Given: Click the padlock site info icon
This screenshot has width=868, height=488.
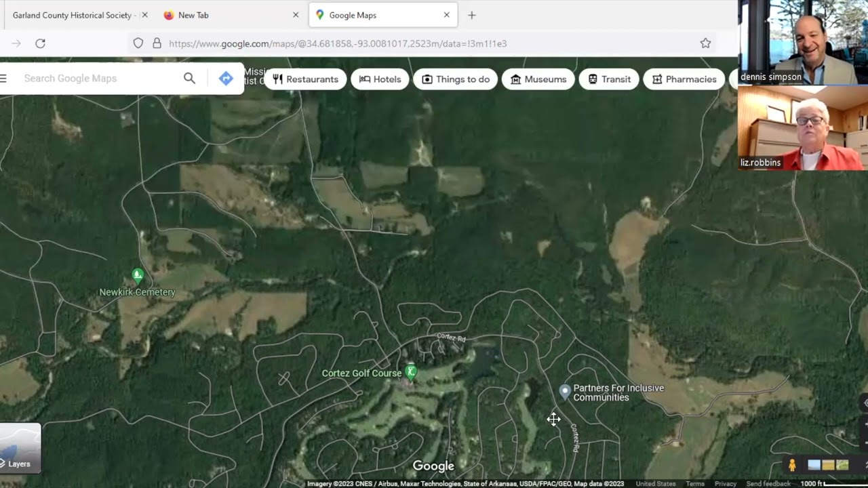Looking at the screenshot, I should (157, 43).
